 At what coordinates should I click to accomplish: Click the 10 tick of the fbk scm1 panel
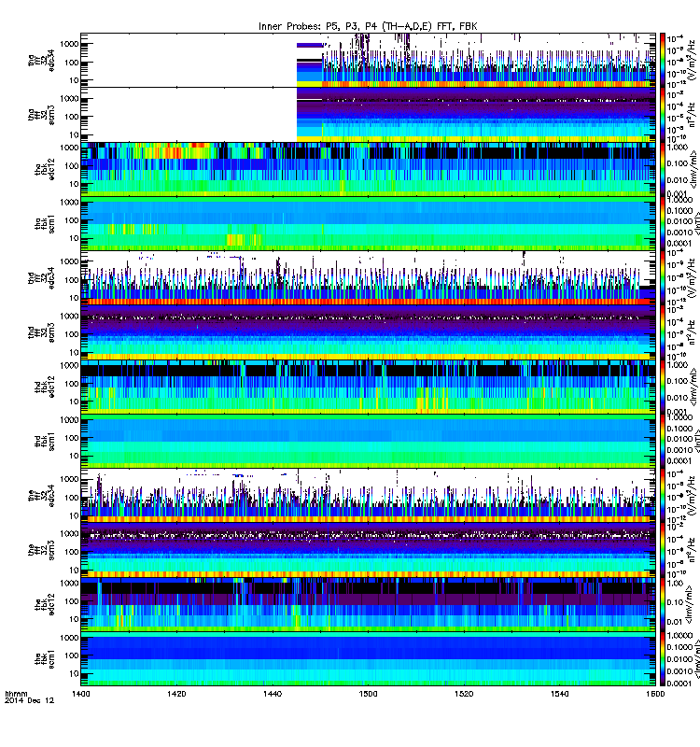pos(74,673)
